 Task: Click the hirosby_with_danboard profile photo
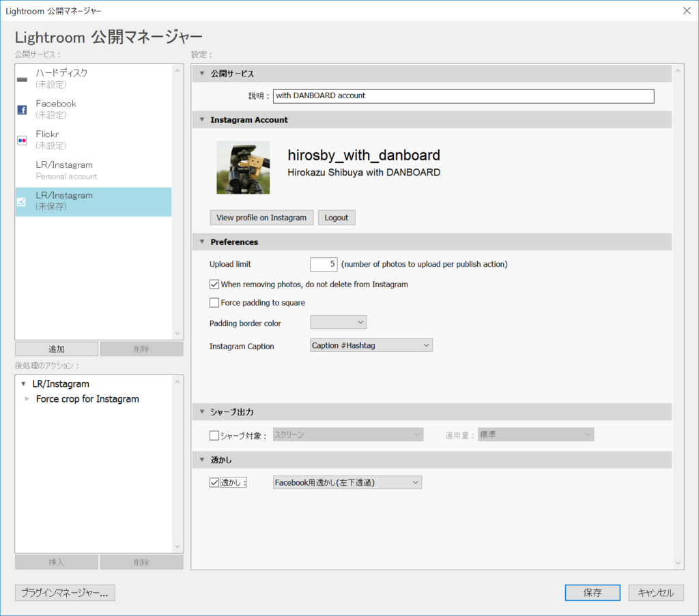(243, 168)
